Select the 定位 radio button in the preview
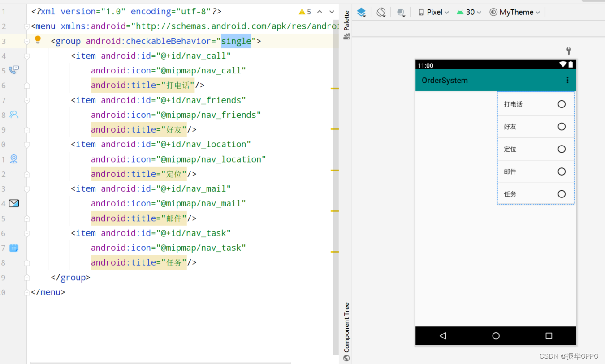The height and width of the screenshot is (364, 605). 562,149
